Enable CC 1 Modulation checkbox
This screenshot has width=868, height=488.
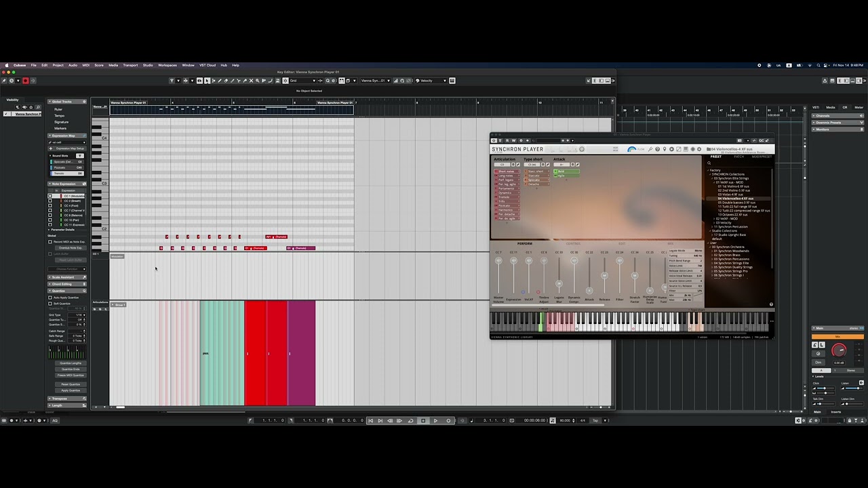[50, 196]
